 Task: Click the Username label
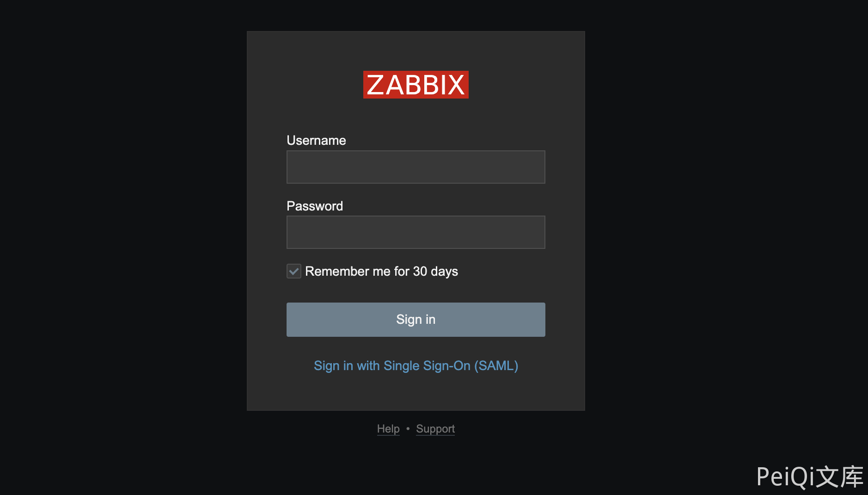coord(316,140)
